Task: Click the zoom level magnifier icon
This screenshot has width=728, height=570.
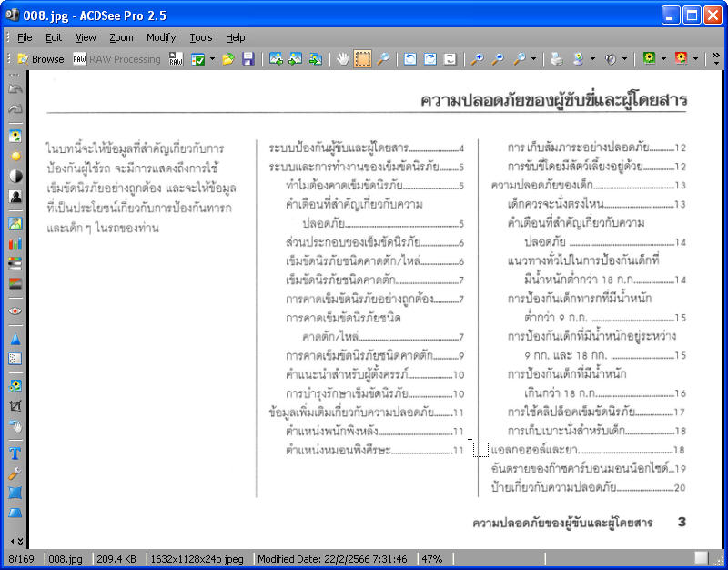Action: tap(520, 59)
